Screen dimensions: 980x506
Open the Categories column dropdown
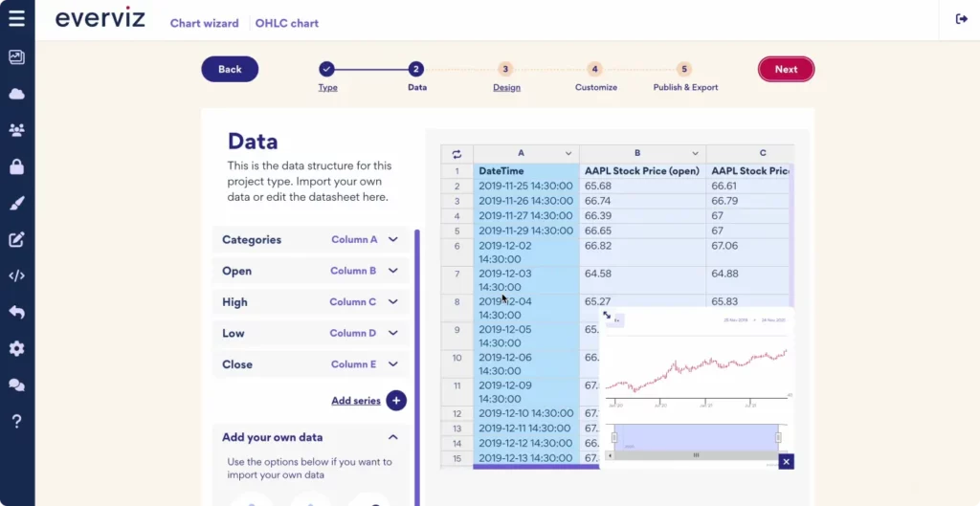coord(311,240)
